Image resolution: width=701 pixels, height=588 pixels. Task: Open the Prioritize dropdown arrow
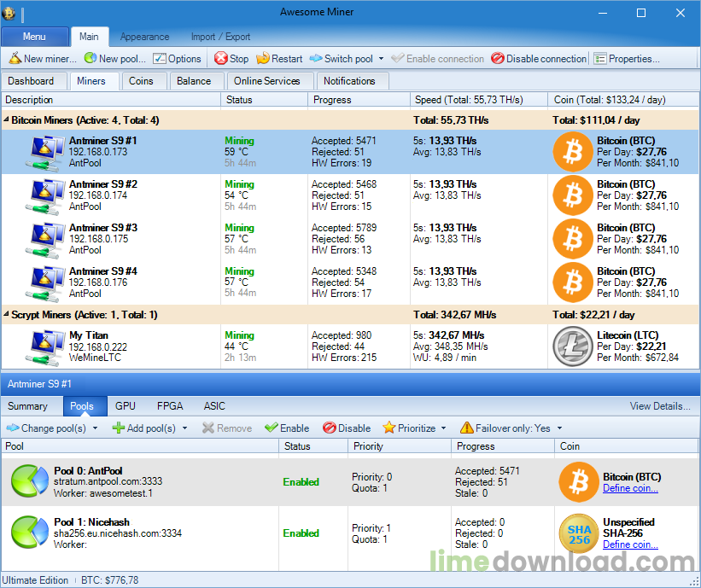pyautogui.click(x=443, y=428)
